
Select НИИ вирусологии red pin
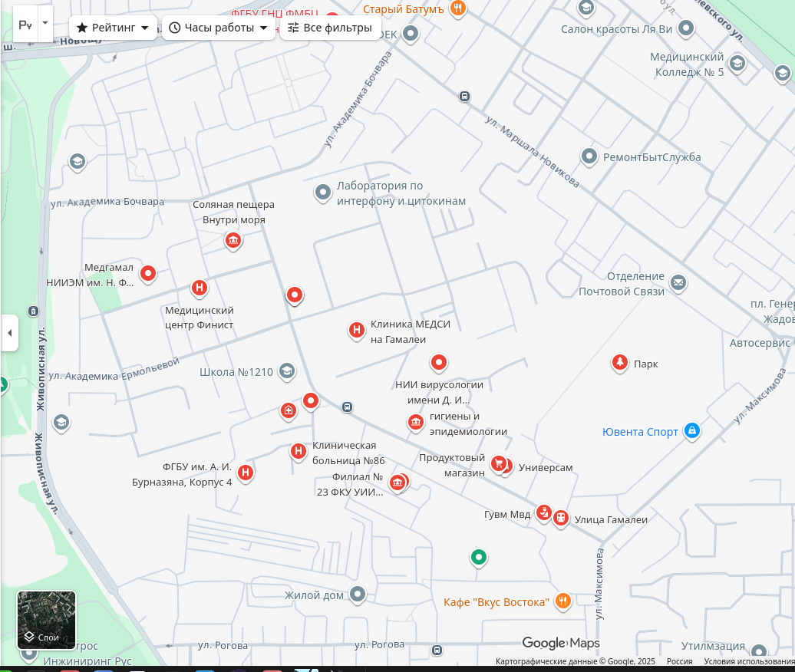439,362
